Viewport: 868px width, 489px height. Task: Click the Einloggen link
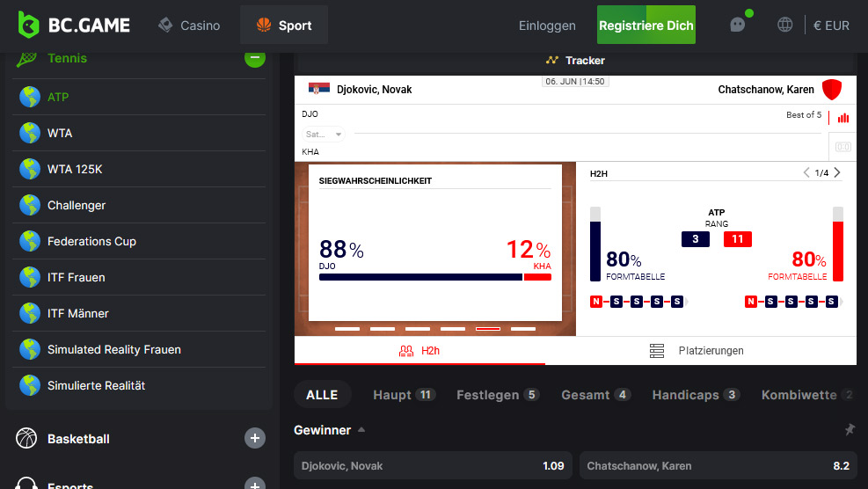click(547, 26)
